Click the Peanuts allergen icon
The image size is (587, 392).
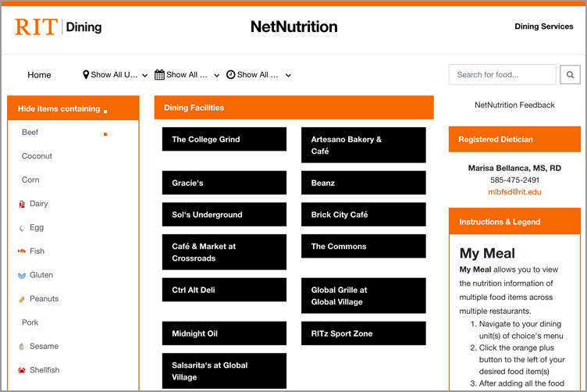[22, 299]
